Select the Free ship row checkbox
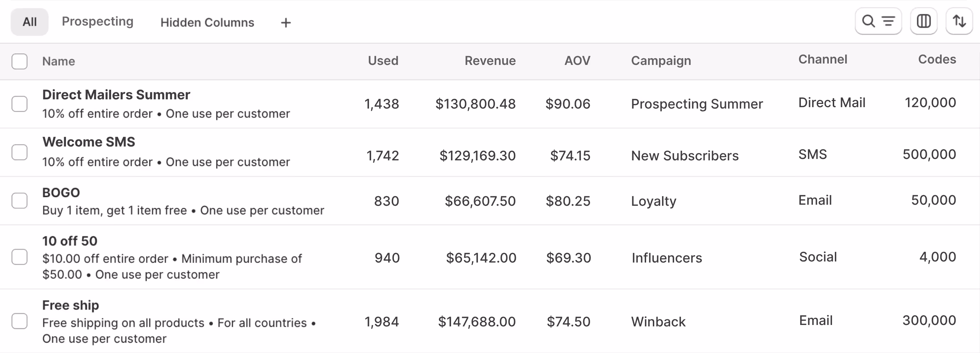Screen dimensions: 980x353 click(20, 321)
